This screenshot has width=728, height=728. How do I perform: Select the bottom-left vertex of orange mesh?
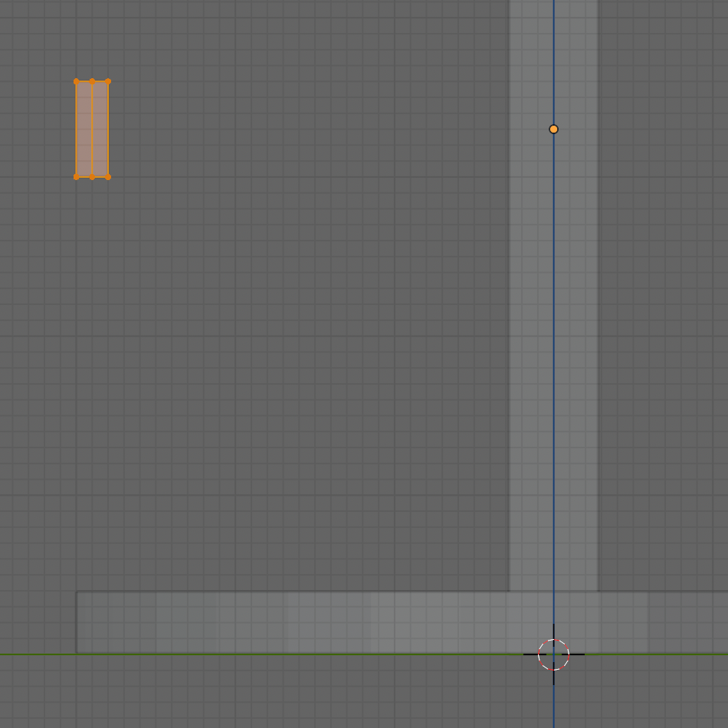pos(77,177)
